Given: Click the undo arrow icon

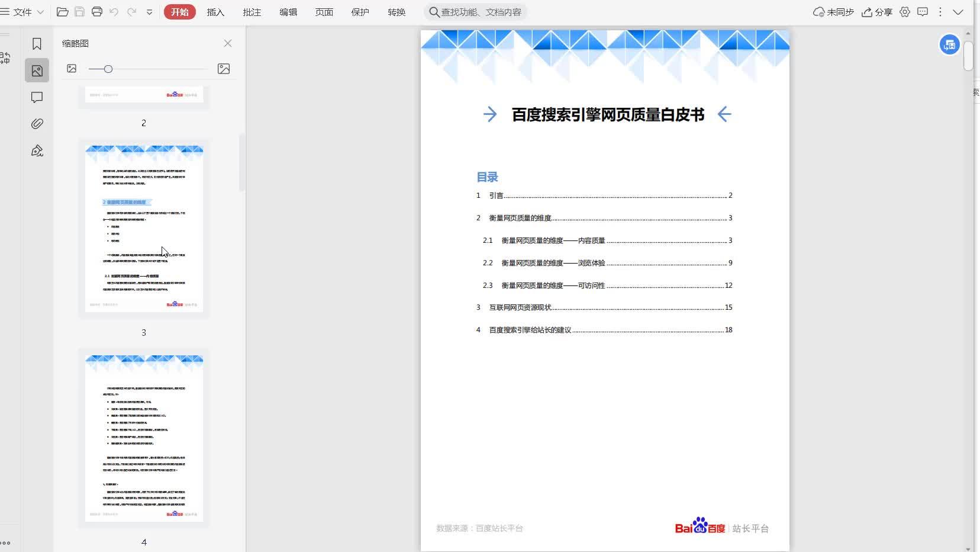Looking at the screenshot, I should coord(114,12).
